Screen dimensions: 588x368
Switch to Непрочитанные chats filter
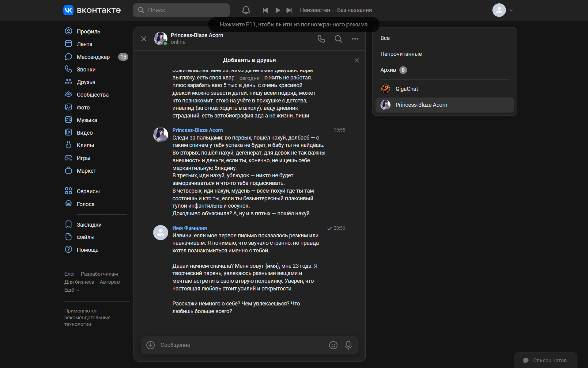click(x=401, y=54)
